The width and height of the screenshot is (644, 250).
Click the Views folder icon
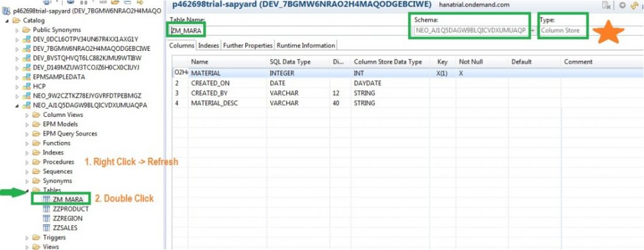[x=36, y=247]
